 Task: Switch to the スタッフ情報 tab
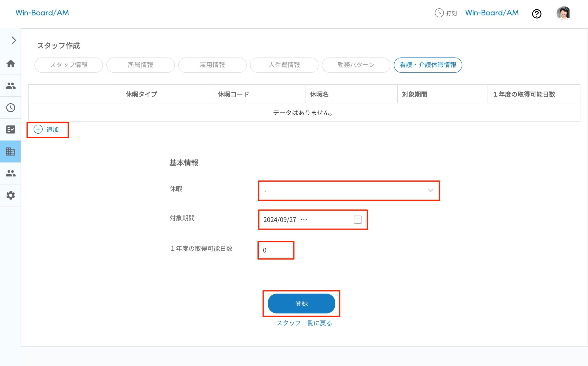tap(69, 65)
